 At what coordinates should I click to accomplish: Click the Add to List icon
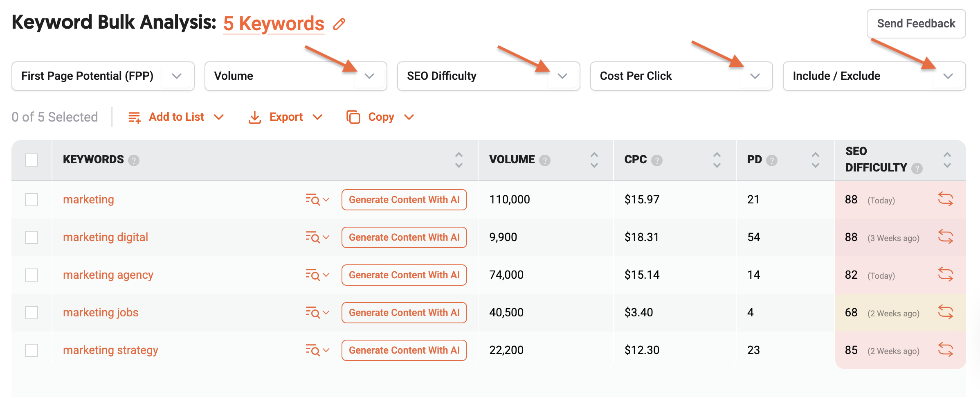(x=134, y=117)
